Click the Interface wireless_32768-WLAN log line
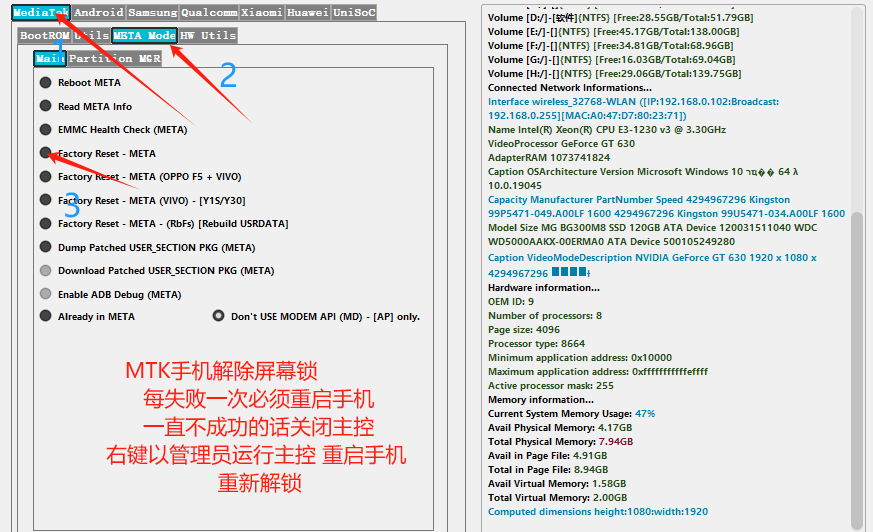 click(634, 109)
